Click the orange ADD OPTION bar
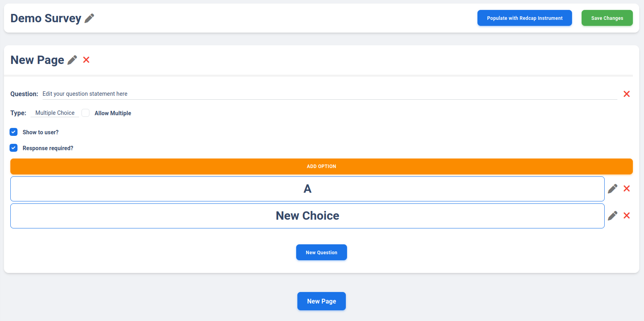This screenshot has width=644, height=321. 321,166
